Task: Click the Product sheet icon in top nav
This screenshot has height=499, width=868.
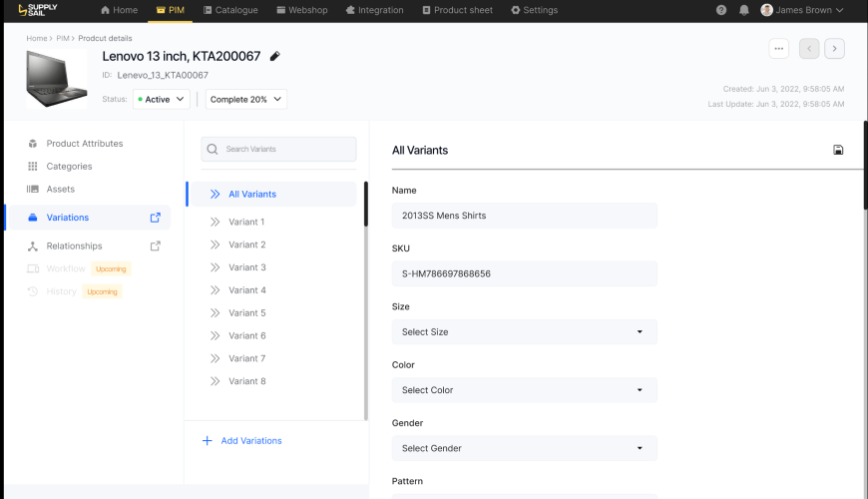Action: (426, 10)
